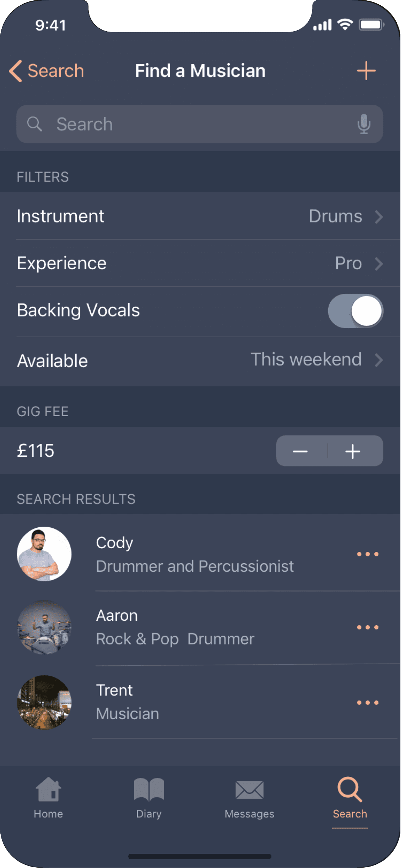Open Trent's profile picture thumbnail
This screenshot has width=401, height=868.
[44, 703]
